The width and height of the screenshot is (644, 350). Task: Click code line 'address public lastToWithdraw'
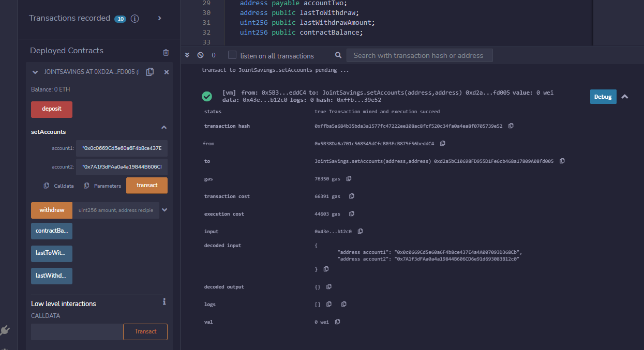pos(299,12)
